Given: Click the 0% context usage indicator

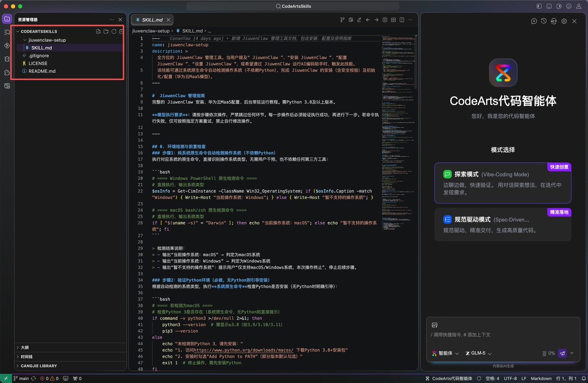Looking at the screenshot, I should 548,353.
